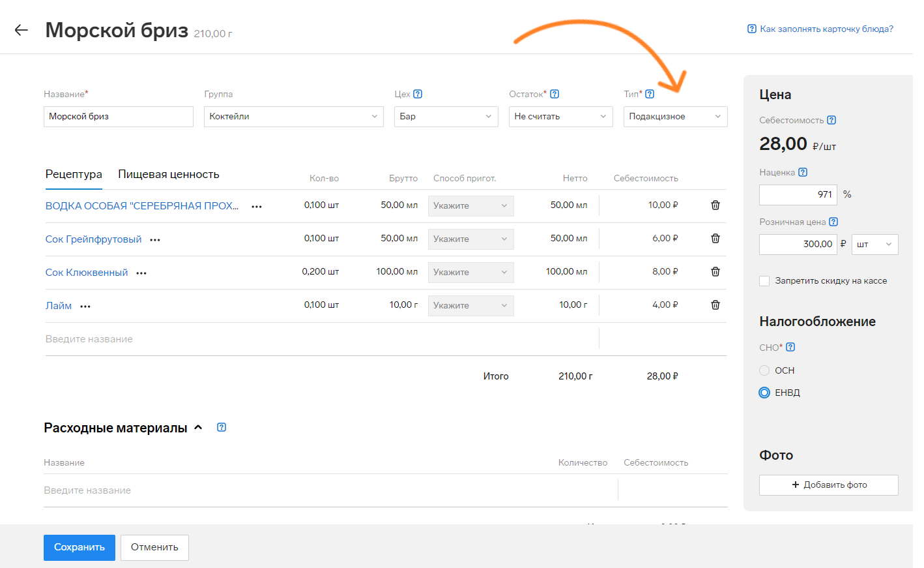The width and height of the screenshot is (924, 568).
Task: Click the 210,00 г total weight in Итого row
Action: point(575,376)
